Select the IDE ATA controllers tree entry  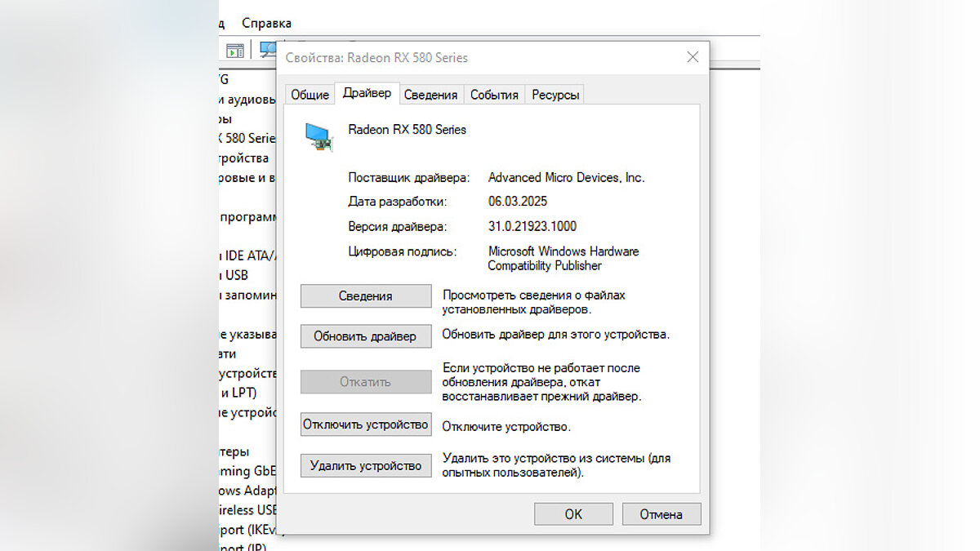pyautogui.click(x=247, y=256)
